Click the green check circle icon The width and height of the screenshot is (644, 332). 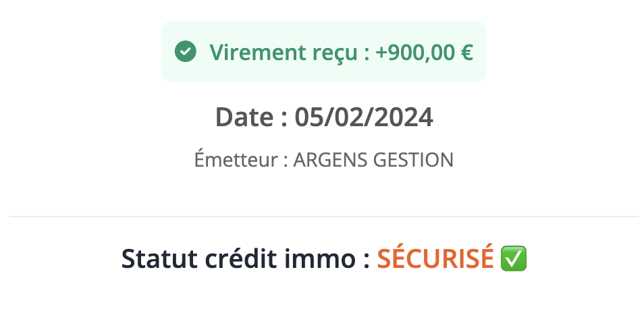click(x=185, y=51)
